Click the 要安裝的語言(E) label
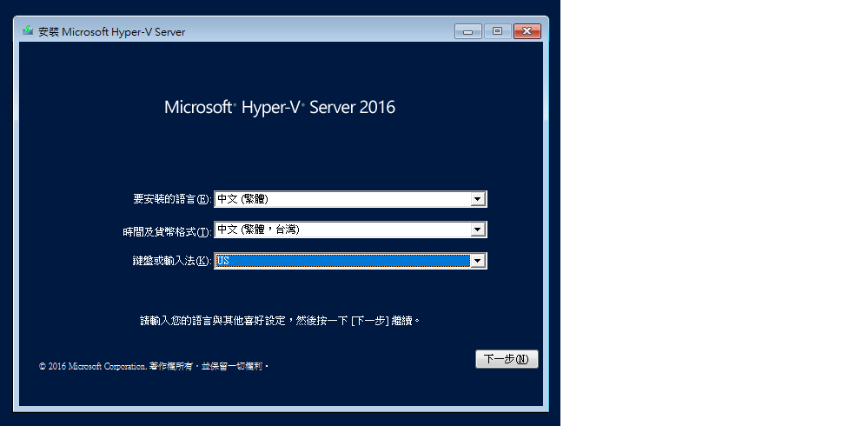 click(x=172, y=199)
